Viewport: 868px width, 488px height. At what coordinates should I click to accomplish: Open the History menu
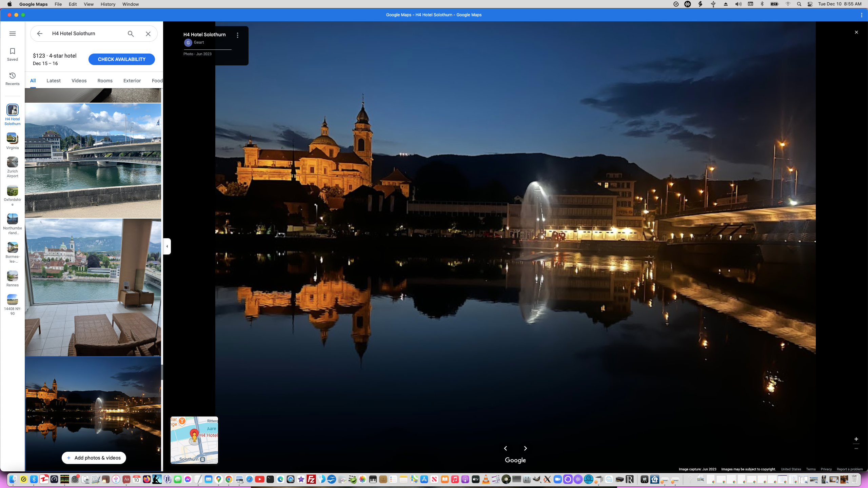pyautogui.click(x=108, y=4)
